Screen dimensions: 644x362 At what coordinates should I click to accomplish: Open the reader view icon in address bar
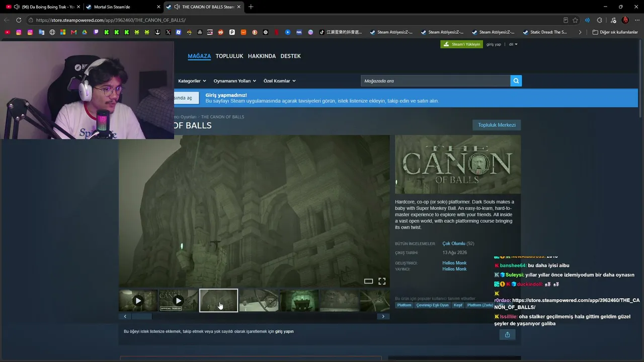click(x=566, y=20)
